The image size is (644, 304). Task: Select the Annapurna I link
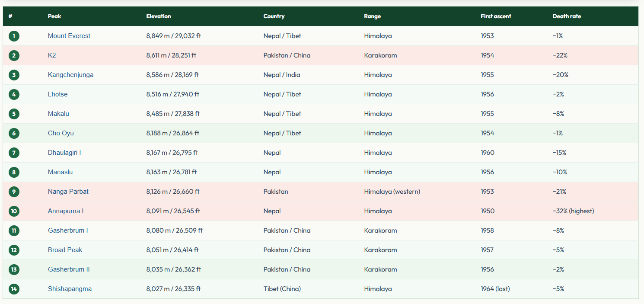click(x=66, y=211)
